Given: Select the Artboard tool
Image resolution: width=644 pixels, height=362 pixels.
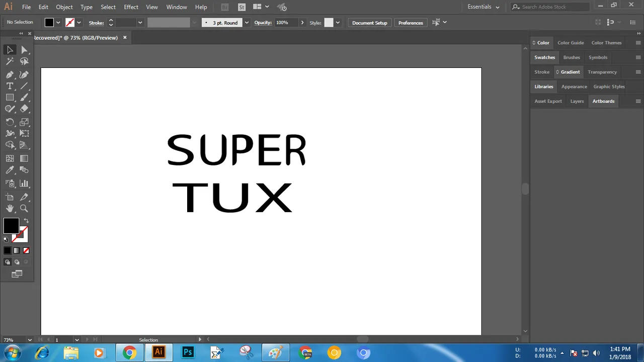Looking at the screenshot, I should click(x=10, y=197).
